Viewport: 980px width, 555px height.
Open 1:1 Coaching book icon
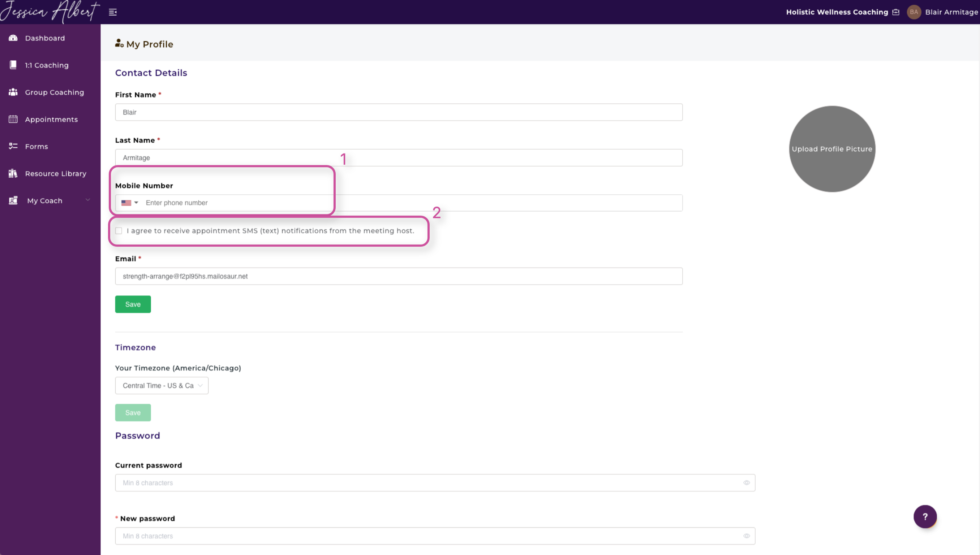pos(13,65)
